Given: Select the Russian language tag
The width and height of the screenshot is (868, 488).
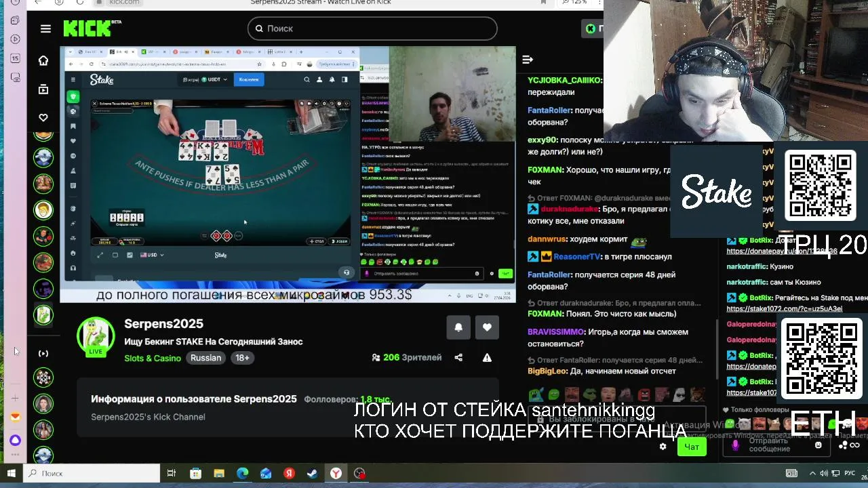Looking at the screenshot, I should point(205,358).
